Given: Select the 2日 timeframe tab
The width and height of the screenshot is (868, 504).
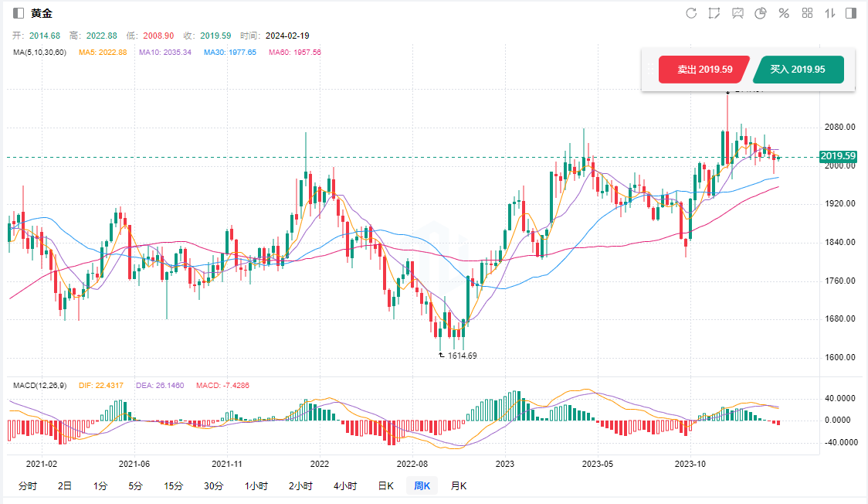Looking at the screenshot, I should [x=65, y=486].
